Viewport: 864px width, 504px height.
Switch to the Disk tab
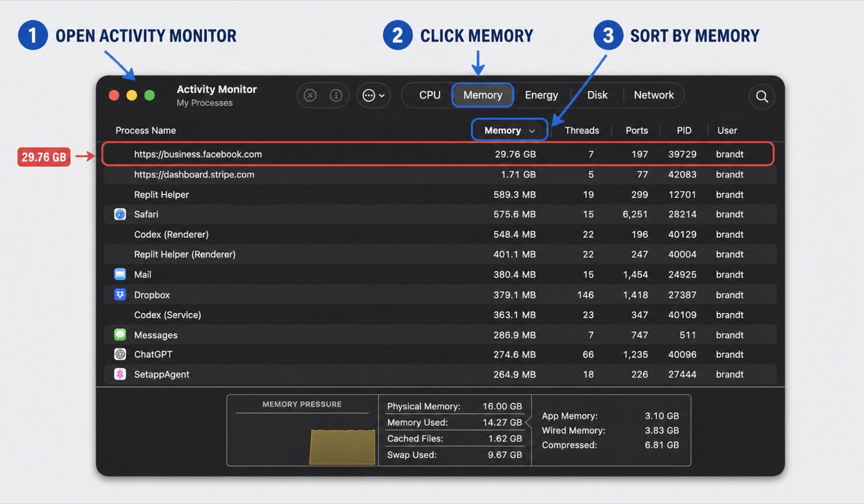point(597,95)
